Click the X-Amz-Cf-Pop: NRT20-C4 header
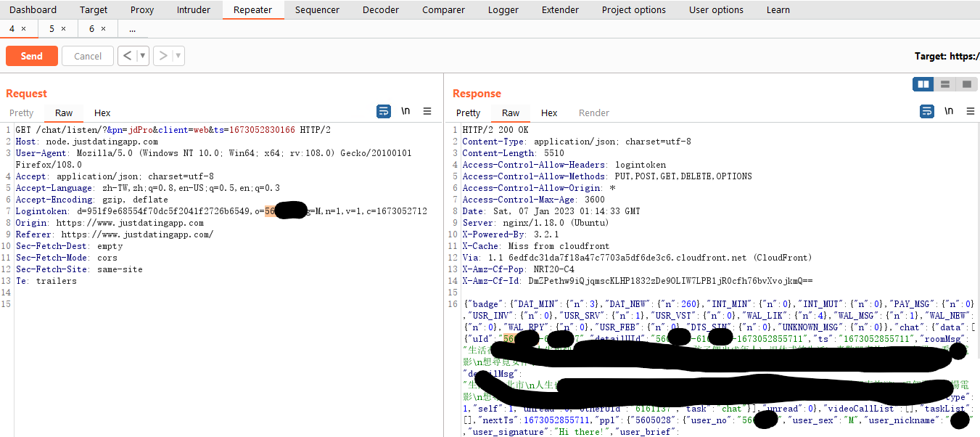980x437 pixels. point(518,269)
